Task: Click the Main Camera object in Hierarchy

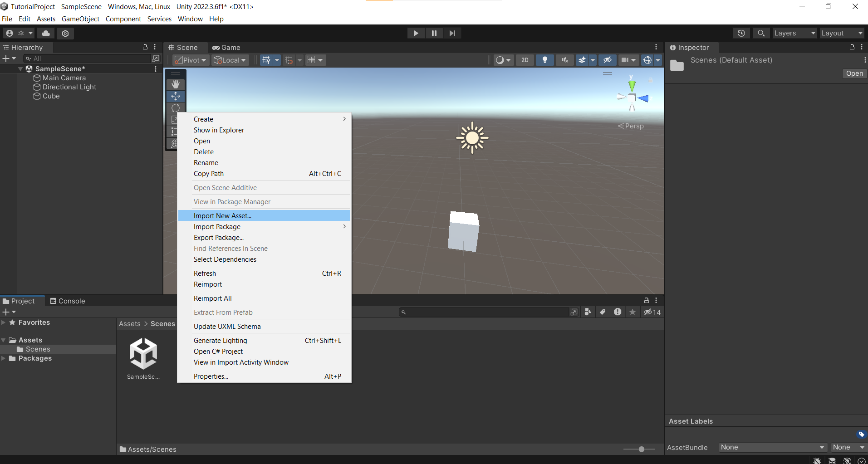Action: (64, 78)
